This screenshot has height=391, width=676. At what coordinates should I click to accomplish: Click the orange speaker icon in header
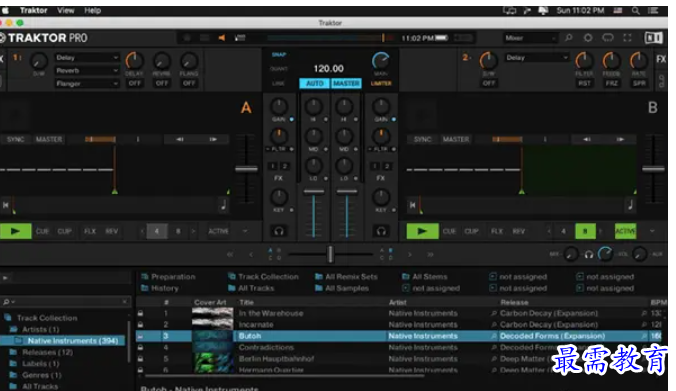(222, 38)
